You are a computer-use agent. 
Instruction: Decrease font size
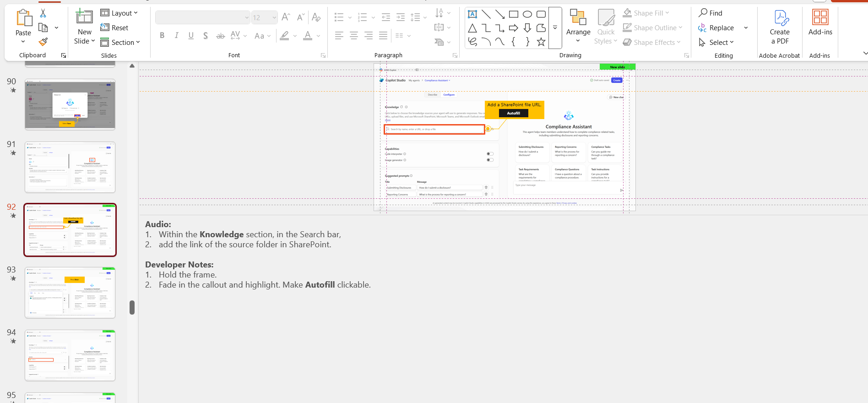coord(301,17)
